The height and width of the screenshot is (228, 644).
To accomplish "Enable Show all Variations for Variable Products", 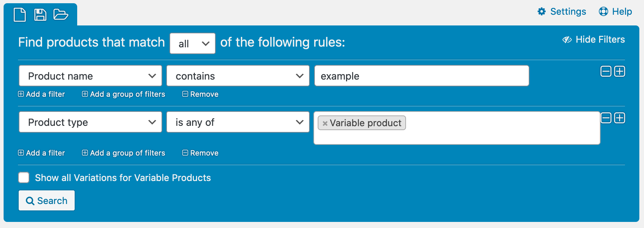I will pos(24,177).
